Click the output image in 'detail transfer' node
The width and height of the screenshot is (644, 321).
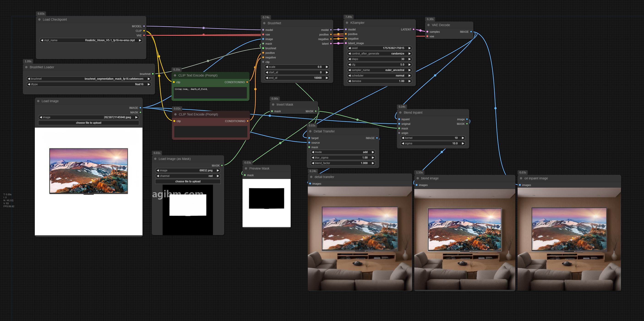(360, 239)
